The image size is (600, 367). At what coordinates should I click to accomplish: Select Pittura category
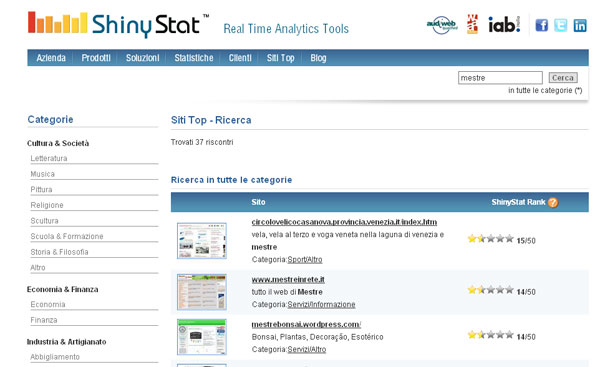coord(41,190)
